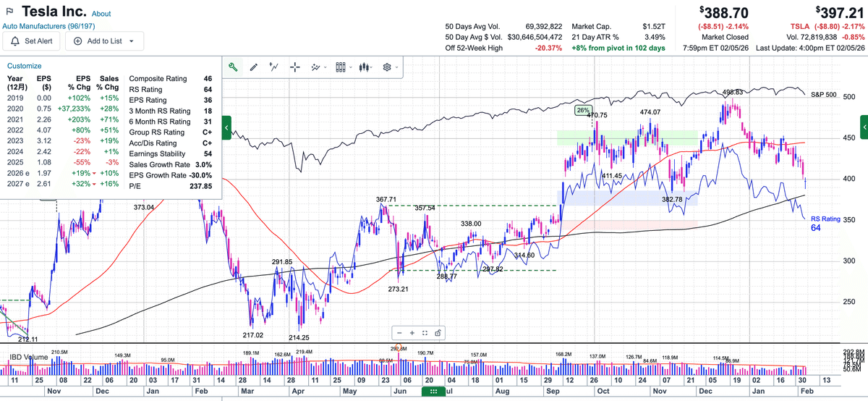The image size is (868, 401).
Task: Zoom in with the plus icon
Action: click(412, 333)
